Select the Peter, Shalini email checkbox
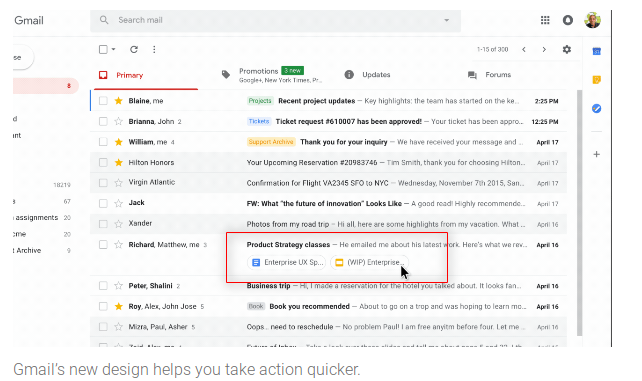 103,286
